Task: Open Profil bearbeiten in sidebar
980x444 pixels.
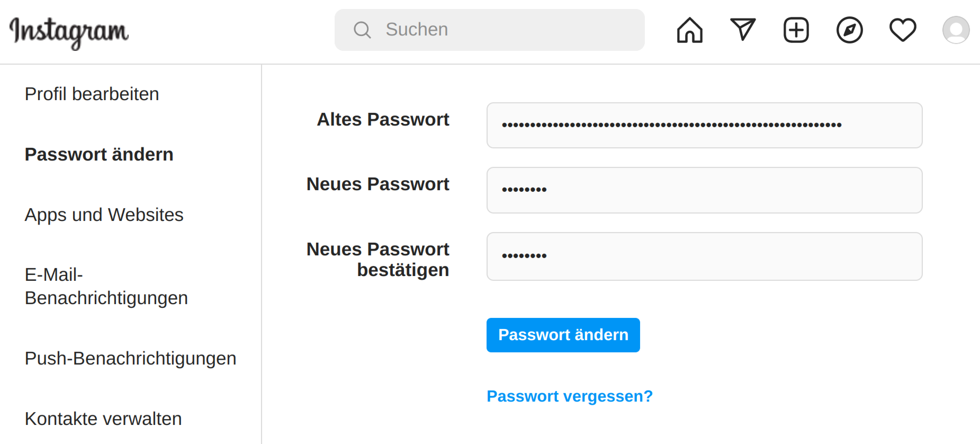Action: [92, 94]
